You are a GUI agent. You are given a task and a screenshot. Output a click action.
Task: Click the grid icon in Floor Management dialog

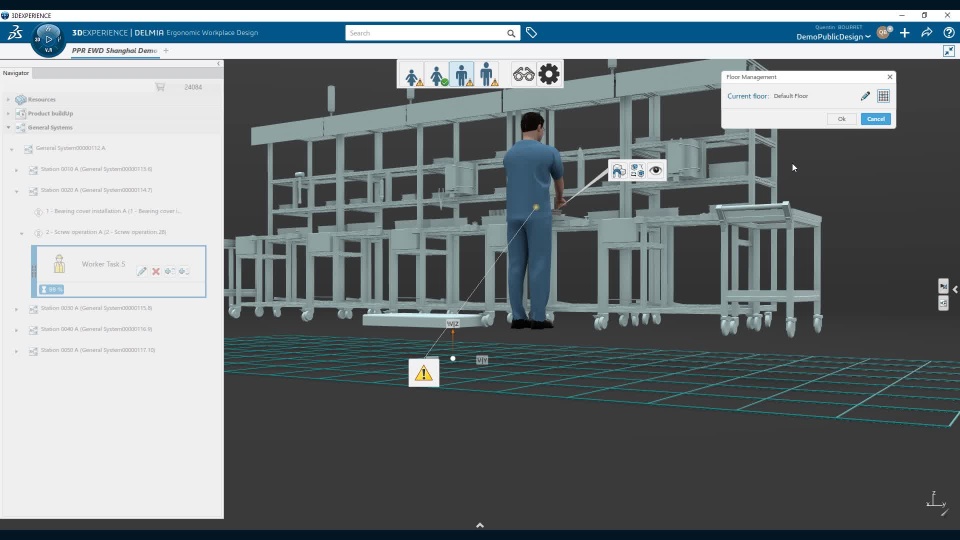pyautogui.click(x=883, y=96)
